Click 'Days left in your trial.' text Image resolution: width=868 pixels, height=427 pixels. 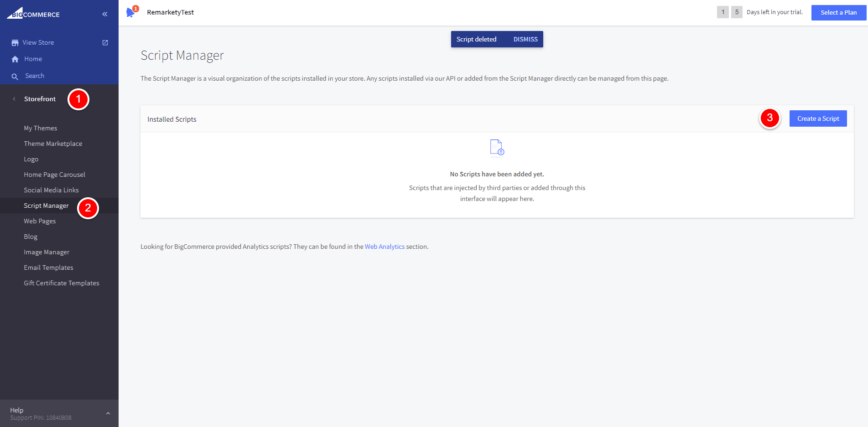(774, 12)
